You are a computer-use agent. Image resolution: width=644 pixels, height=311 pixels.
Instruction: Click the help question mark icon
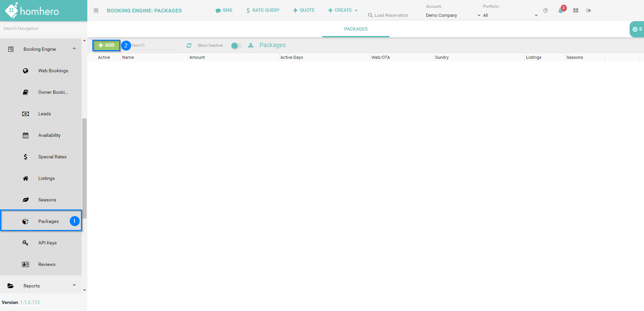pyautogui.click(x=546, y=11)
